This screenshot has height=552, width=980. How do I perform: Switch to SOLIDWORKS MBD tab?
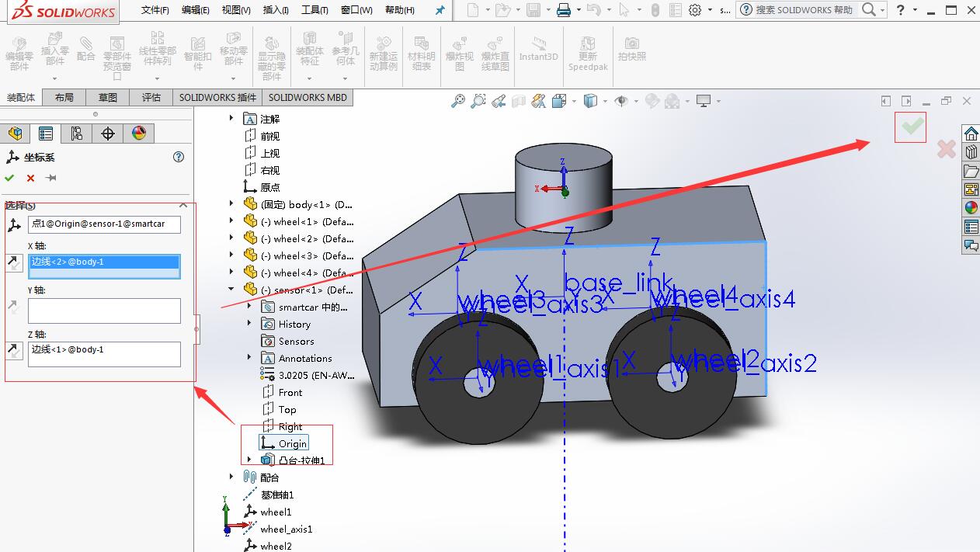tap(308, 97)
